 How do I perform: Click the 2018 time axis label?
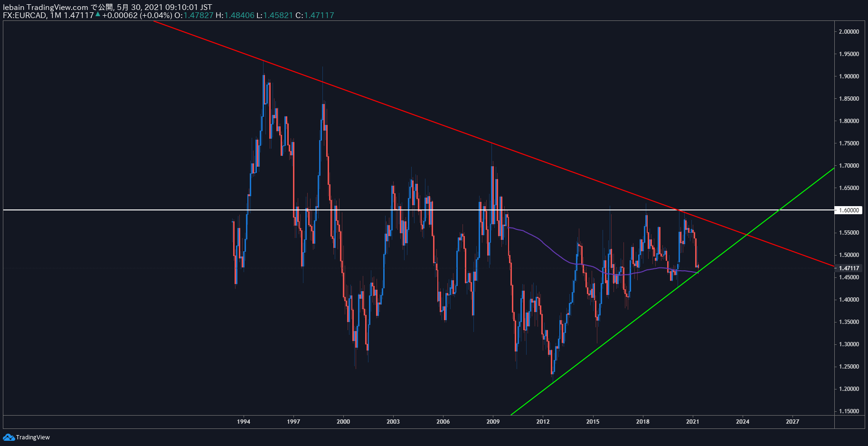coord(642,422)
